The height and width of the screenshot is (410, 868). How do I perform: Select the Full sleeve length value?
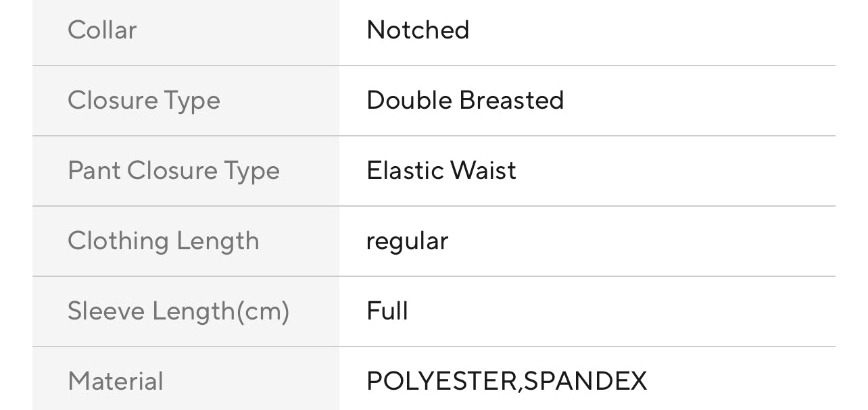tap(387, 311)
